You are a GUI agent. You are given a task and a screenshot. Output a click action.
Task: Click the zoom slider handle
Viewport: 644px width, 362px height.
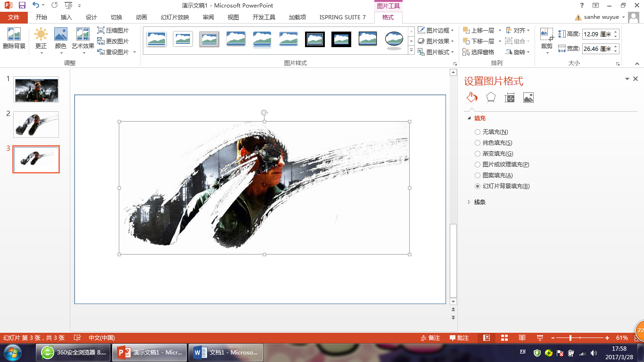pos(570,338)
